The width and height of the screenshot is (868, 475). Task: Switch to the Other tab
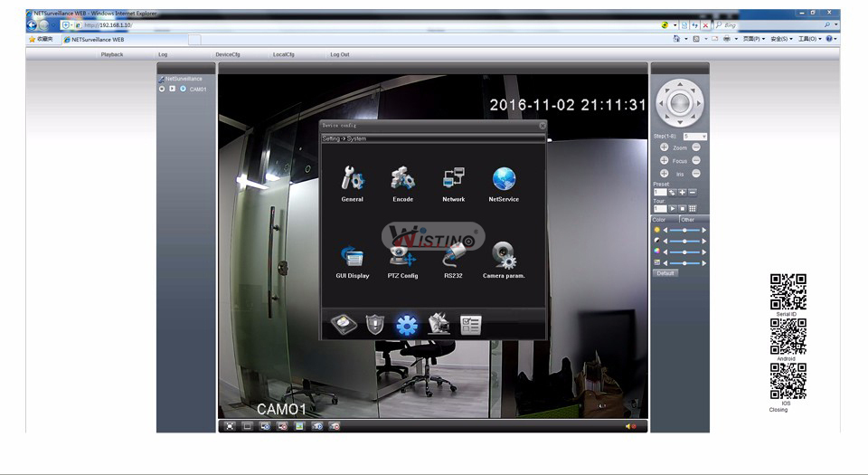coord(688,220)
